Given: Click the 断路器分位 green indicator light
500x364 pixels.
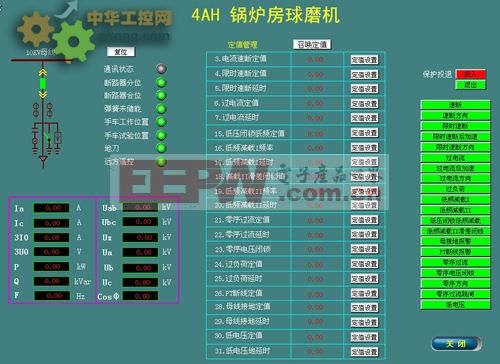Looking at the screenshot, I should [161, 82].
